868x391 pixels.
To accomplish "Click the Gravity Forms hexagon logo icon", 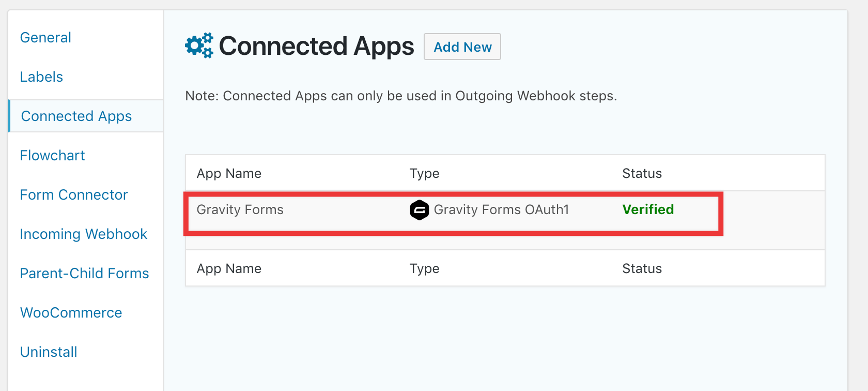I will point(419,210).
